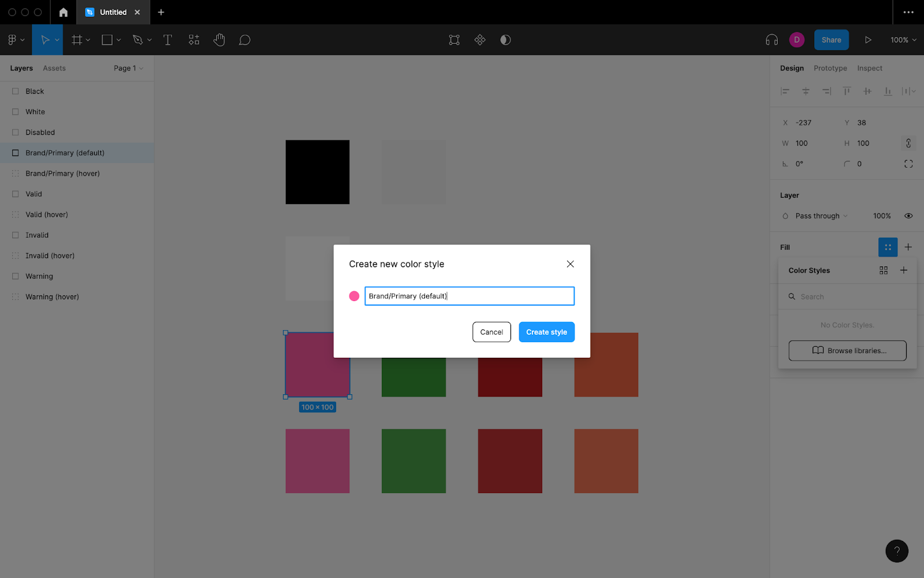Go to the Home icon tab
The image size is (924, 578).
pos(64,12)
